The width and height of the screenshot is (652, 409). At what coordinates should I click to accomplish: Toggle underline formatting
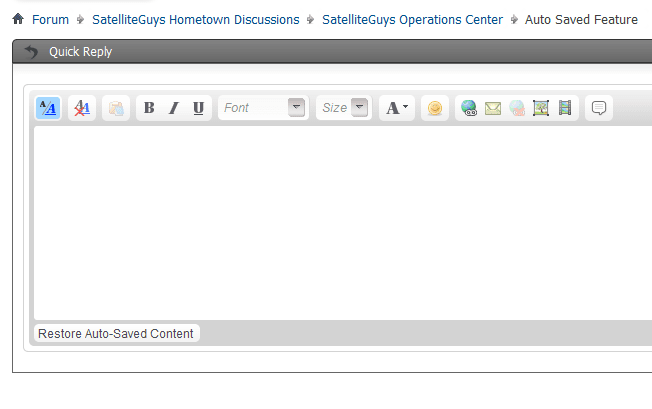pos(198,108)
